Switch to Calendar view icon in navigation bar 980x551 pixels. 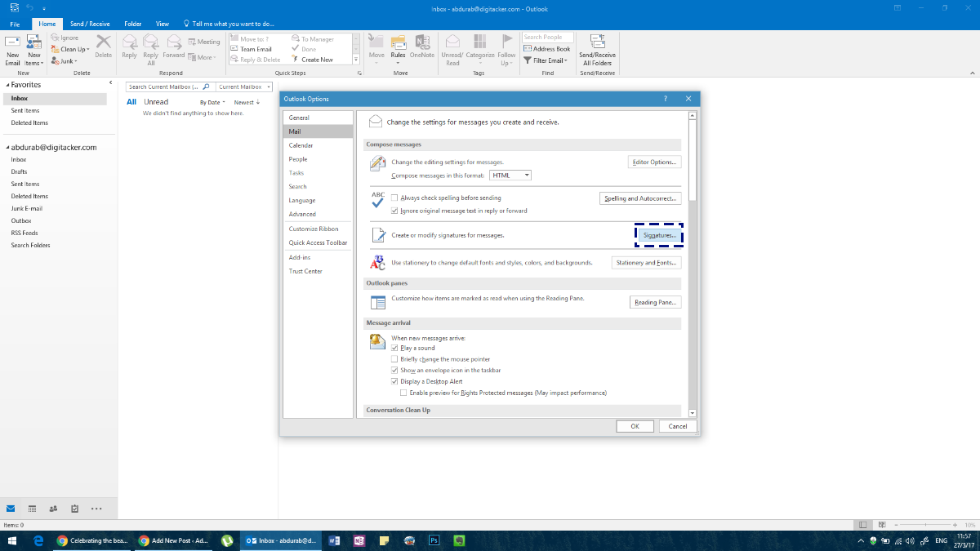click(x=32, y=509)
